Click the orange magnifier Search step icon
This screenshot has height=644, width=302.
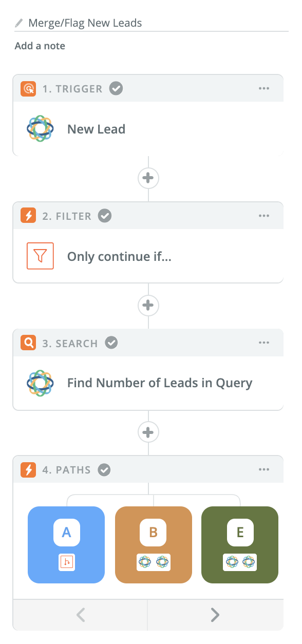pyautogui.click(x=28, y=343)
